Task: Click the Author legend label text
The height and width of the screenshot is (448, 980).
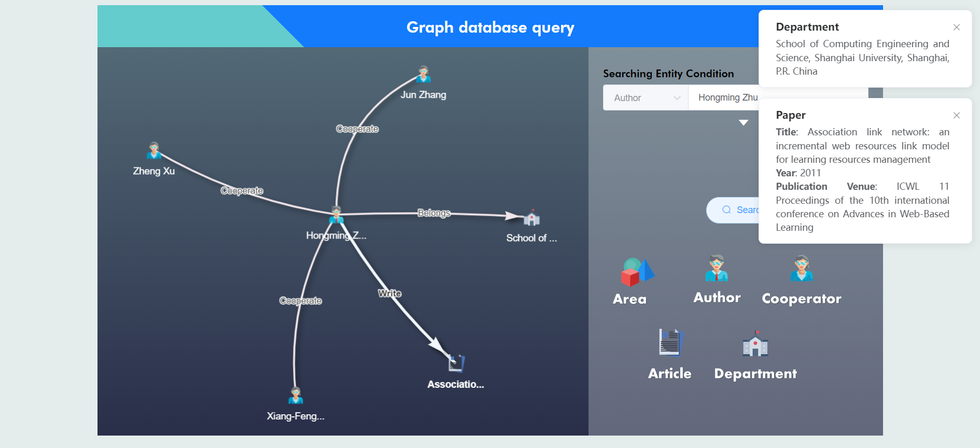Action: 717,298
